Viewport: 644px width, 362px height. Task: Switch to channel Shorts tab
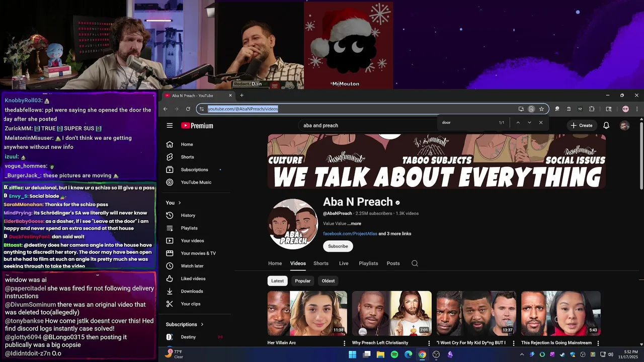point(321,263)
